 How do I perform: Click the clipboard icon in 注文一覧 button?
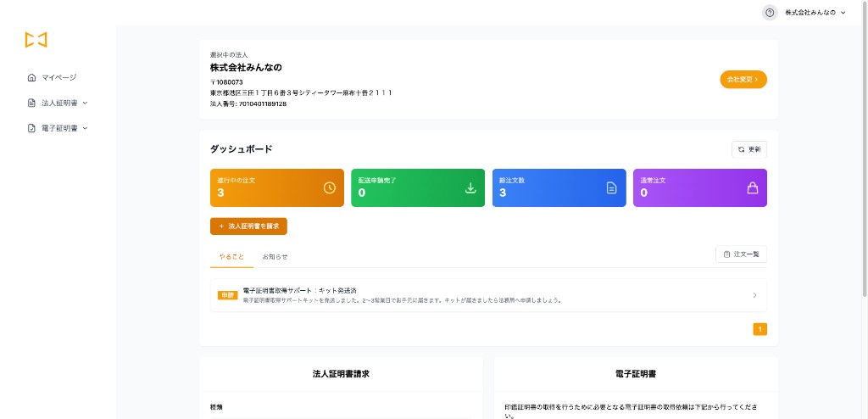726,254
